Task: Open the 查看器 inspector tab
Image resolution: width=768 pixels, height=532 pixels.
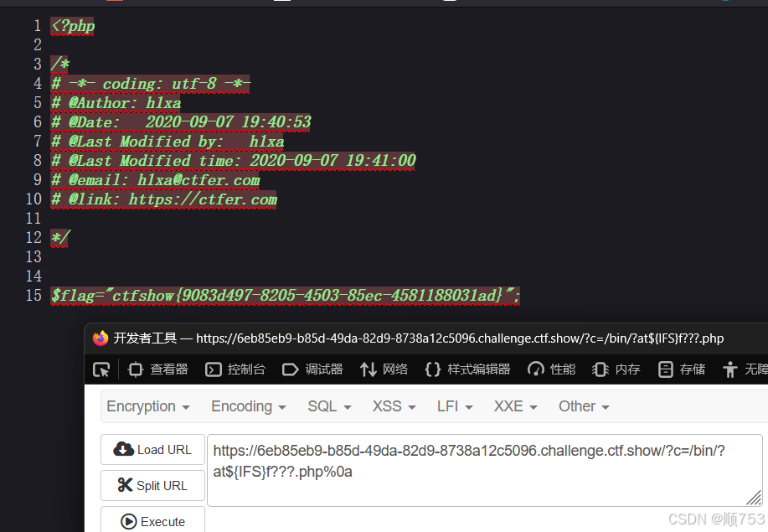Action: coord(157,369)
